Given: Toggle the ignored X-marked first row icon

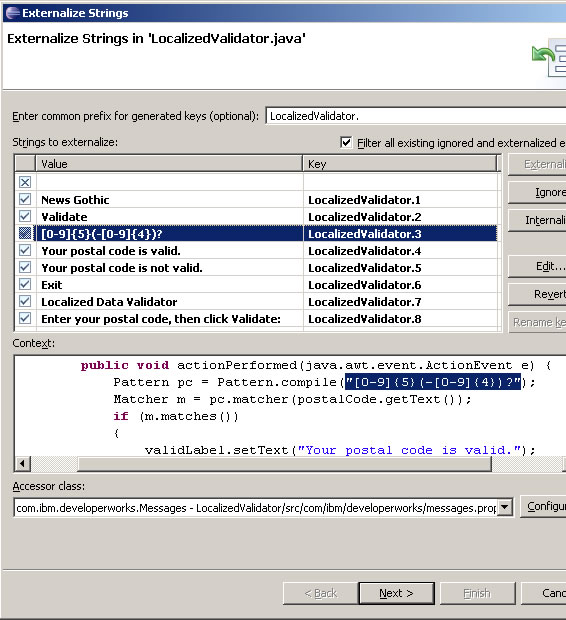Looking at the screenshot, I should tap(25, 182).
